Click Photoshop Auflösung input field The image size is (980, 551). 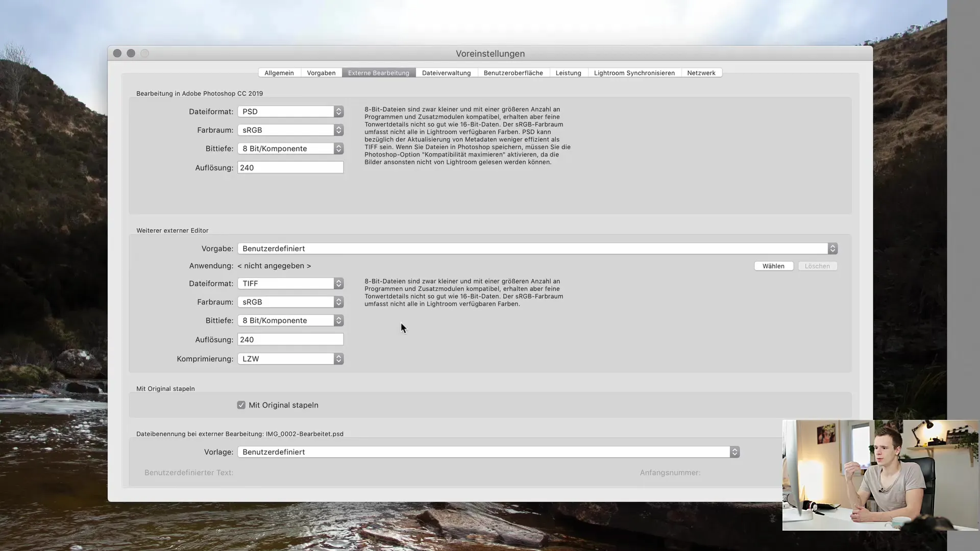pos(290,167)
